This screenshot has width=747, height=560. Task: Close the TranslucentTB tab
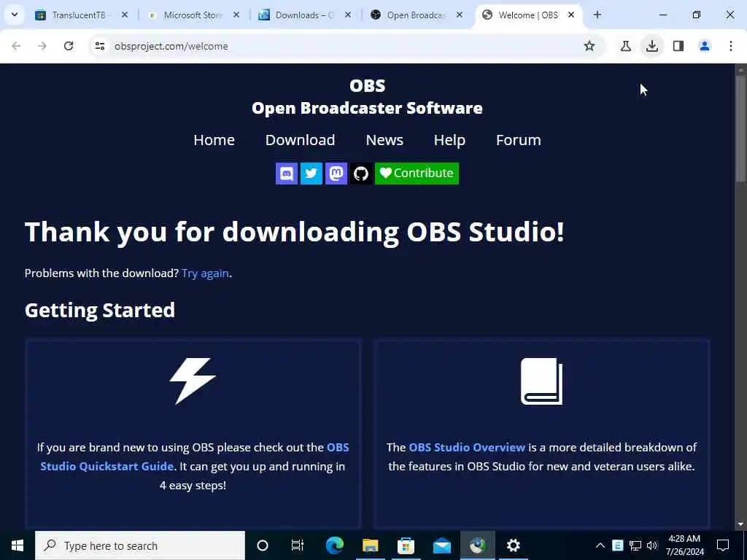[124, 15]
